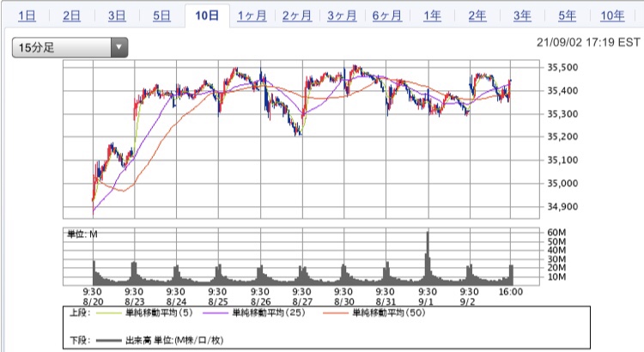Click the purple line swatch for 単純移動平均(25)
Image resolution: width=644 pixels, height=352 pixels.
[x=216, y=313]
